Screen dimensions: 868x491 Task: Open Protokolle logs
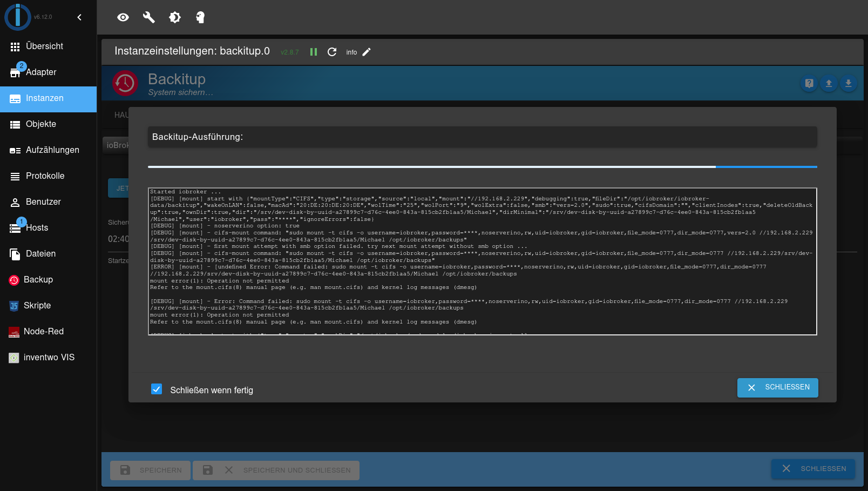coord(49,176)
